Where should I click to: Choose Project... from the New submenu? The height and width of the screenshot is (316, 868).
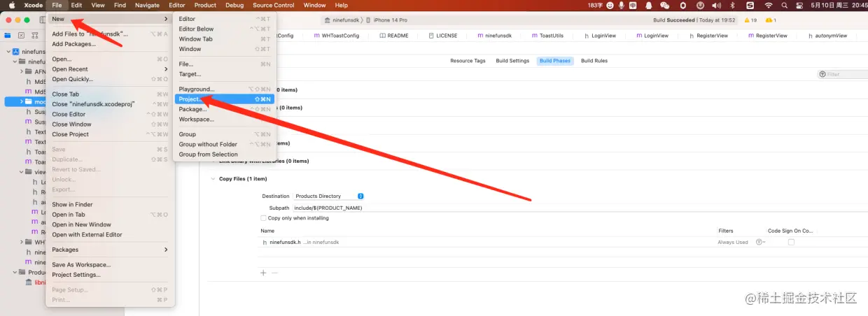click(225, 99)
